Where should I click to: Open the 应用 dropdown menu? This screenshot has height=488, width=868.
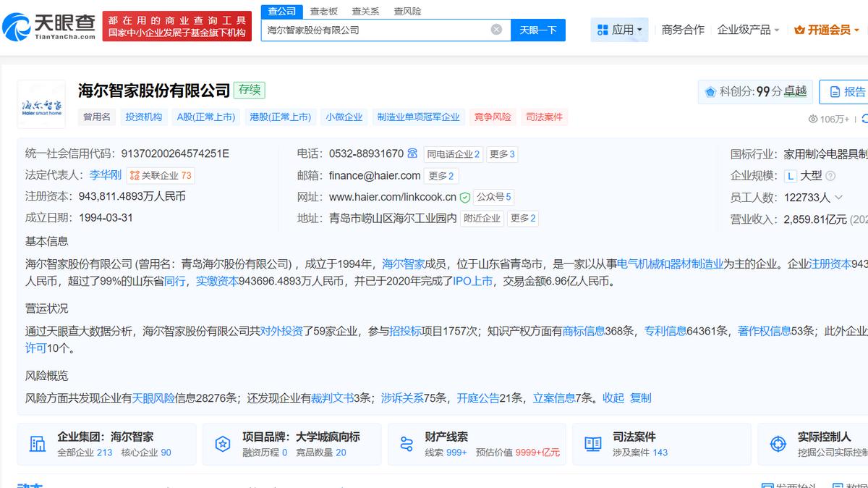point(620,30)
